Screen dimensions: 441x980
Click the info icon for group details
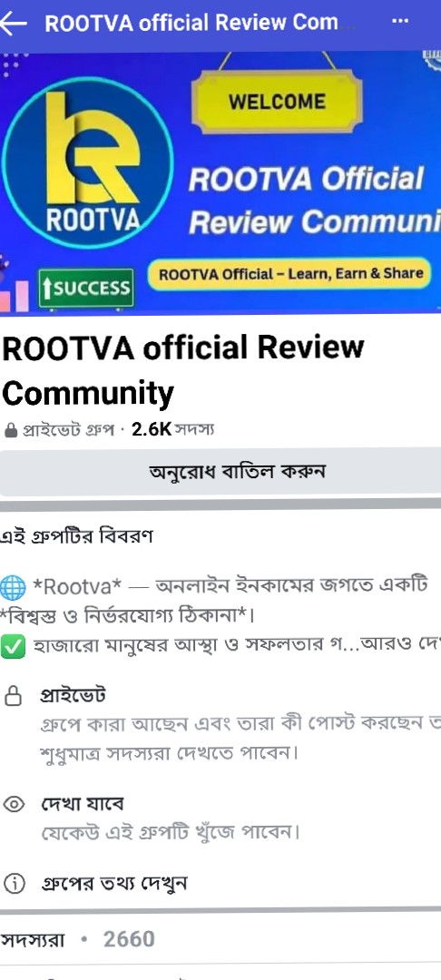13,883
